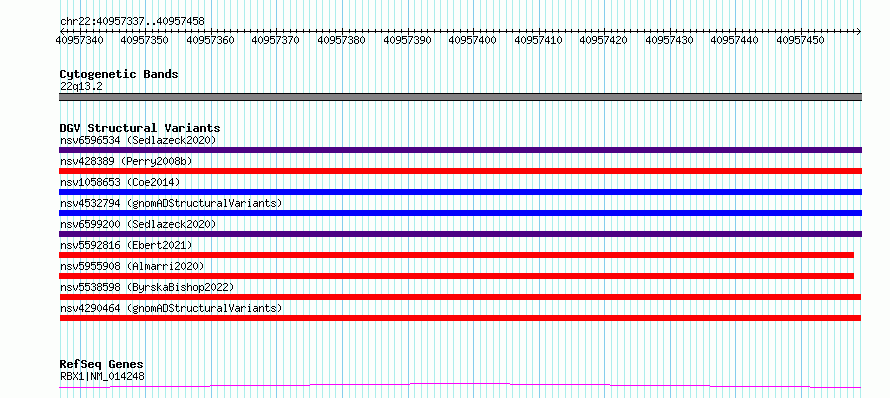
Task: Select the nsv428389 (Perry2008b) red bar
Action: pos(460,171)
